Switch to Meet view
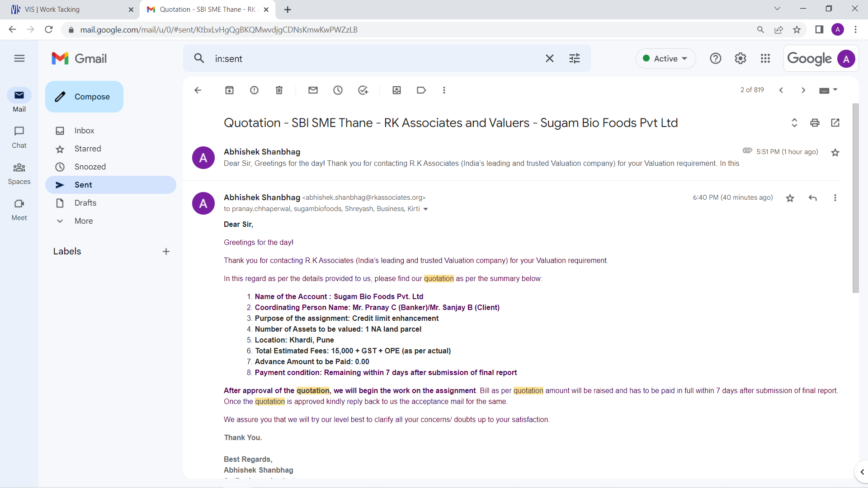 [19, 210]
